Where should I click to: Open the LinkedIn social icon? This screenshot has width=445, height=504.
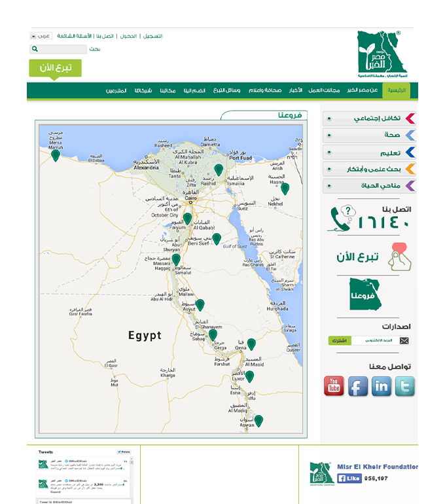tap(382, 386)
